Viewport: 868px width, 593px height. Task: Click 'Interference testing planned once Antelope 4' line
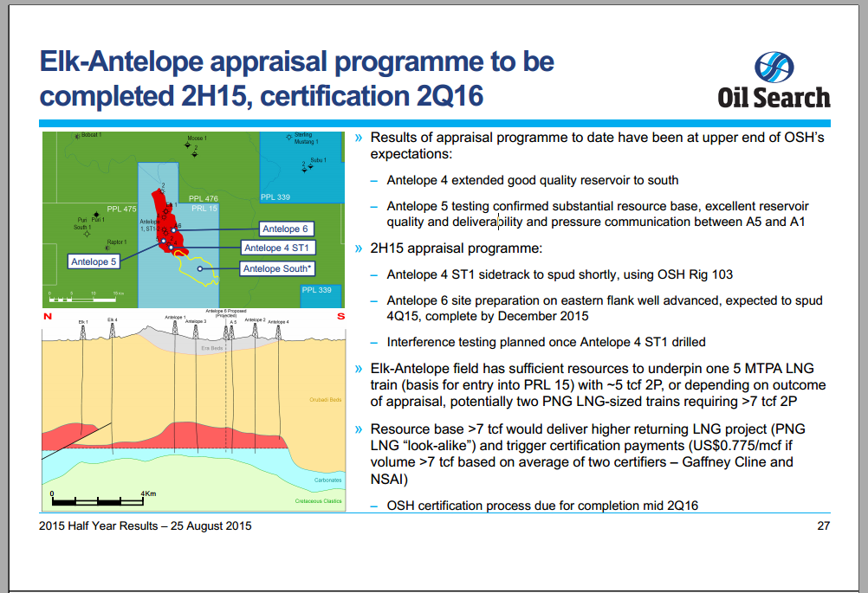pos(546,343)
